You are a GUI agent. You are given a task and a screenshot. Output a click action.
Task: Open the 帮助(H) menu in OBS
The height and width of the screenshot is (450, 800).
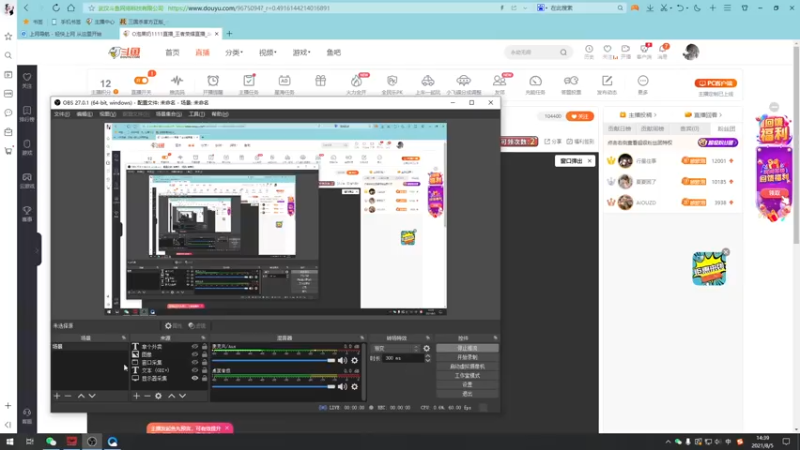coord(220,114)
